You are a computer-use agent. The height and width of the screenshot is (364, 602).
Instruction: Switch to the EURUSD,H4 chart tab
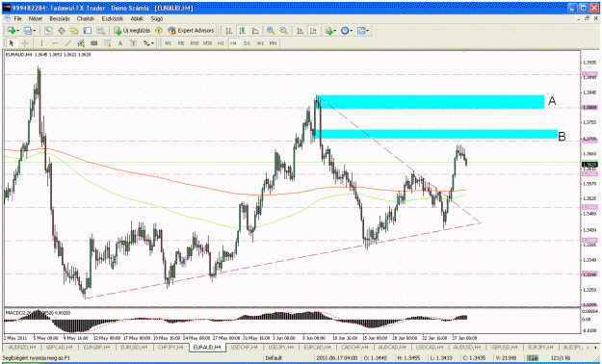pos(133,347)
